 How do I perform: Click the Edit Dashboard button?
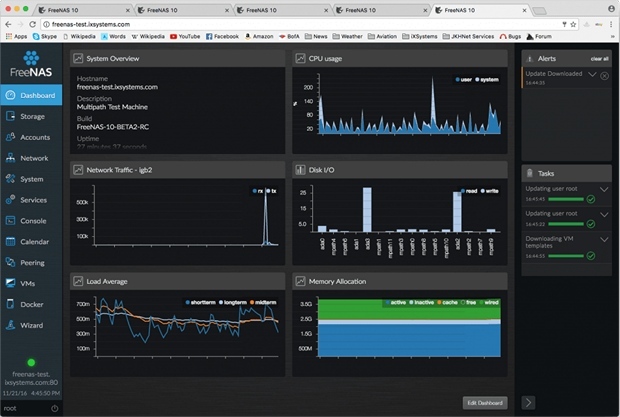click(x=485, y=403)
